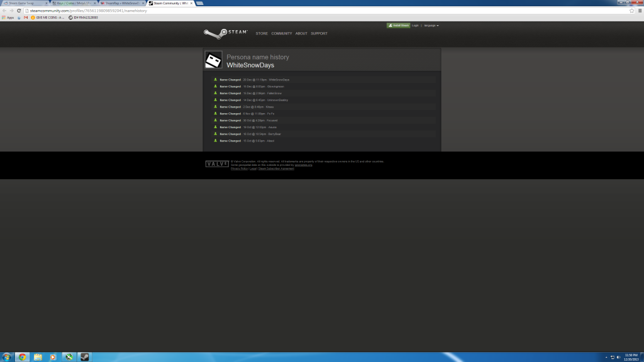Click the browser back arrow
This screenshot has width=644, height=362.
[x=4, y=11]
